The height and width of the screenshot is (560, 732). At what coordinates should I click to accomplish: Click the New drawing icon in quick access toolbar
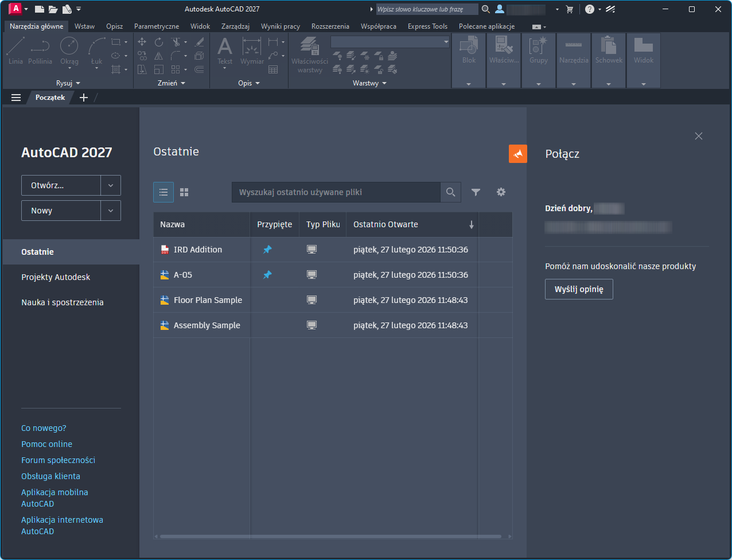tap(40, 9)
